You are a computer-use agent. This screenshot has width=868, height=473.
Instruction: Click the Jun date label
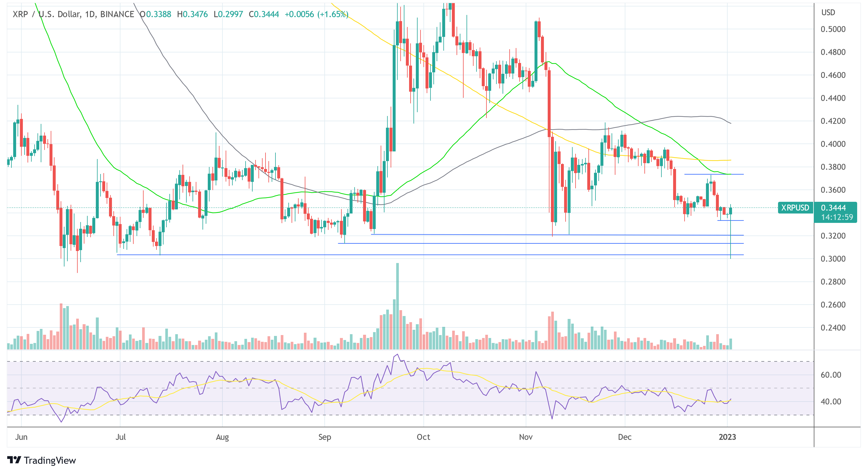(21, 437)
